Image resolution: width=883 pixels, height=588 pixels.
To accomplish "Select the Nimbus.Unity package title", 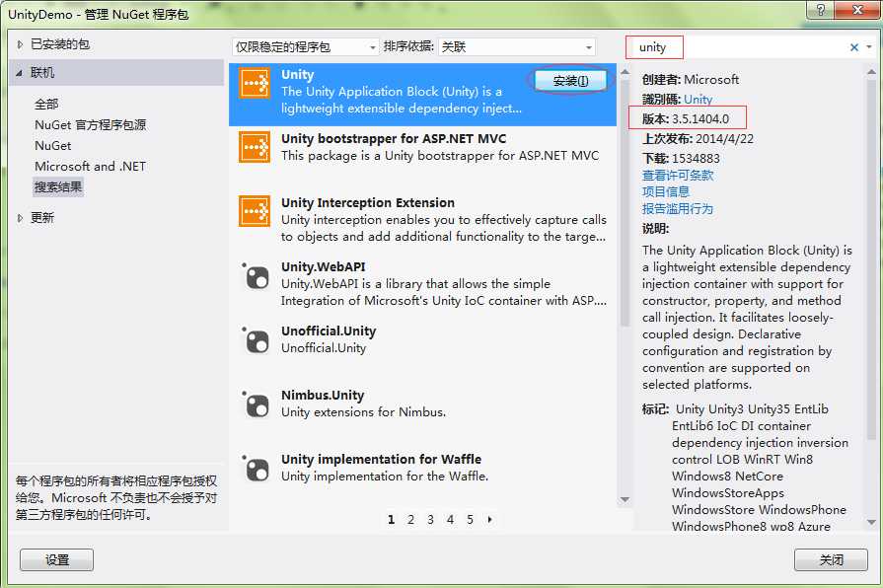I will tap(323, 396).
